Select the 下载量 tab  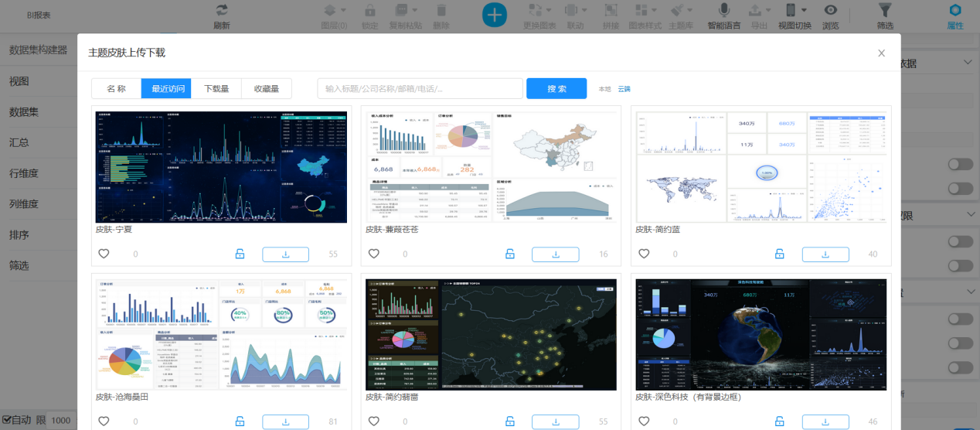[216, 88]
